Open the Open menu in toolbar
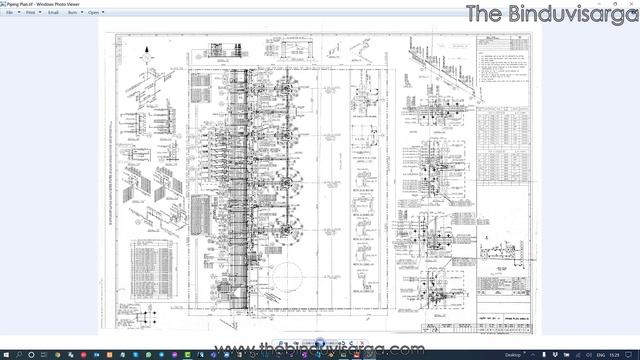Viewport: 640px width, 360px height. click(93, 13)
